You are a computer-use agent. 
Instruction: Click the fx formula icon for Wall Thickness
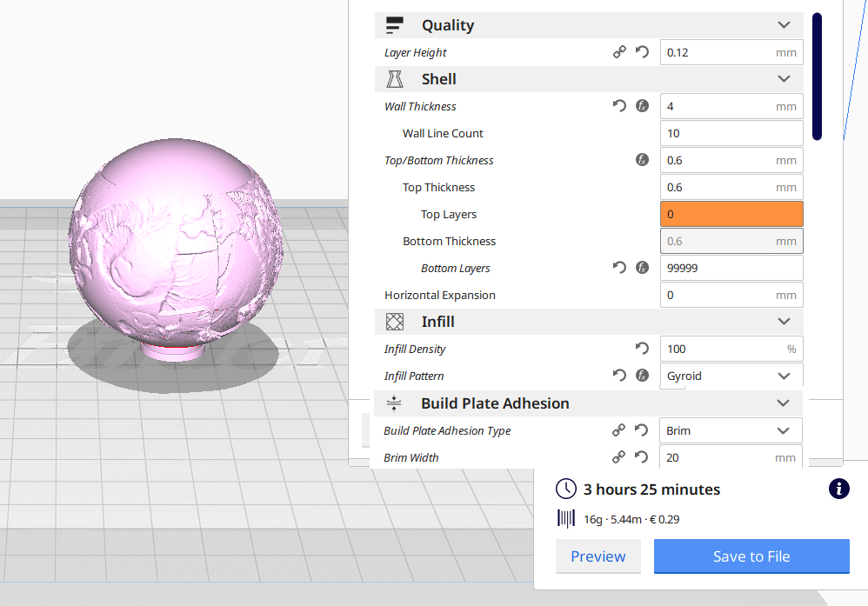pyautogui.click(x=642, y=106)
